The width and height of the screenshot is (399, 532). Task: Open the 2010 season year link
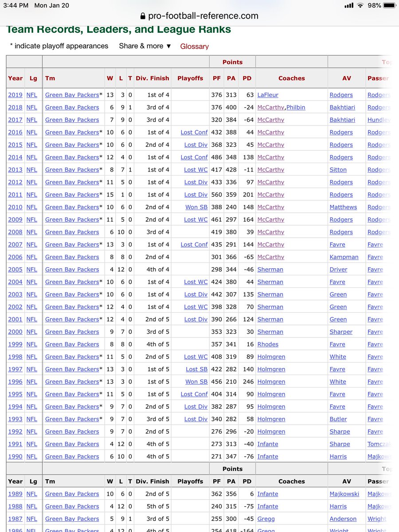tap(15, 207)
